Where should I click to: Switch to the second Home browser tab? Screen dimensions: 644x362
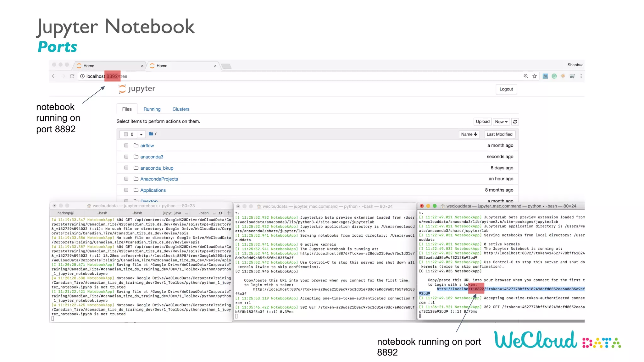(183, 66)
